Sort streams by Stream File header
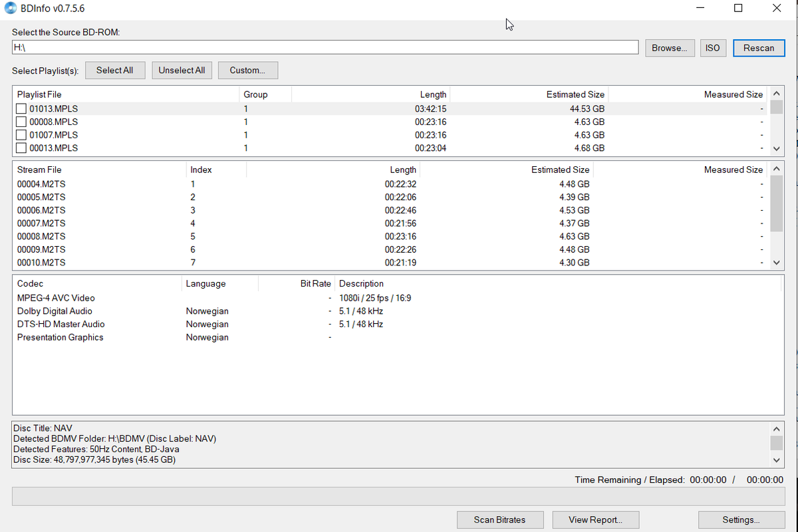 [99, 170]
